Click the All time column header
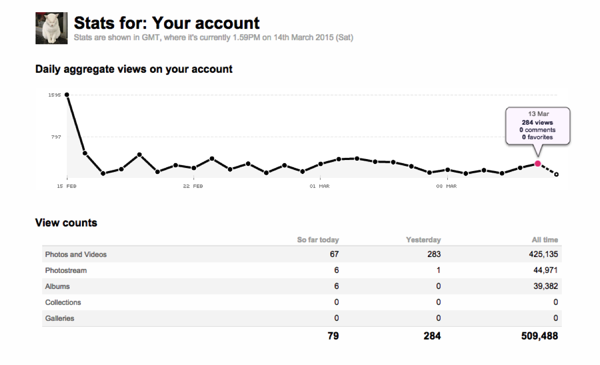Viewport: 600px width, 365px height. 545,240
